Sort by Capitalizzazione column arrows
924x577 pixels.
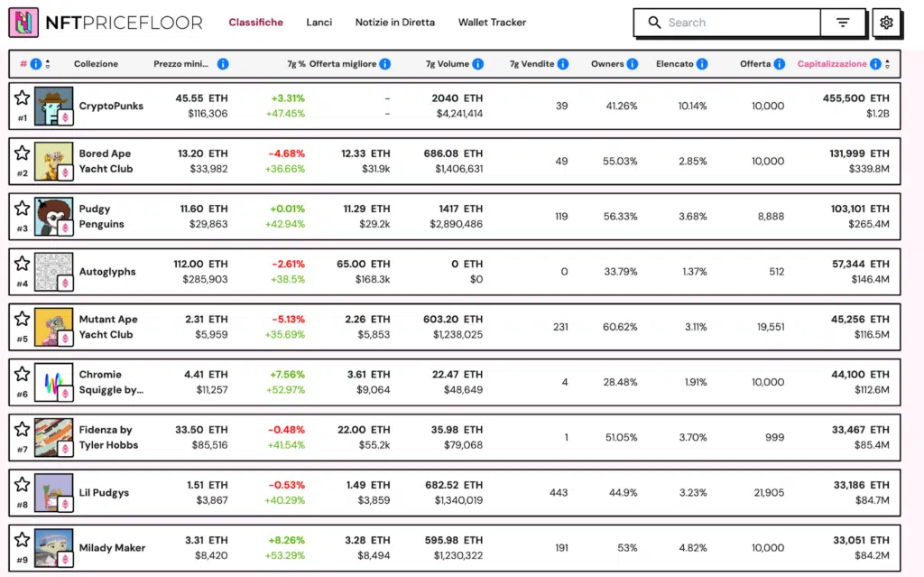click(x=888, y=64)
